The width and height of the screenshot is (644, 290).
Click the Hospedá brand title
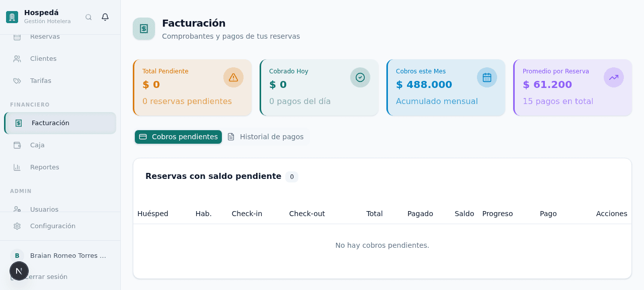[x=41, y=13]
